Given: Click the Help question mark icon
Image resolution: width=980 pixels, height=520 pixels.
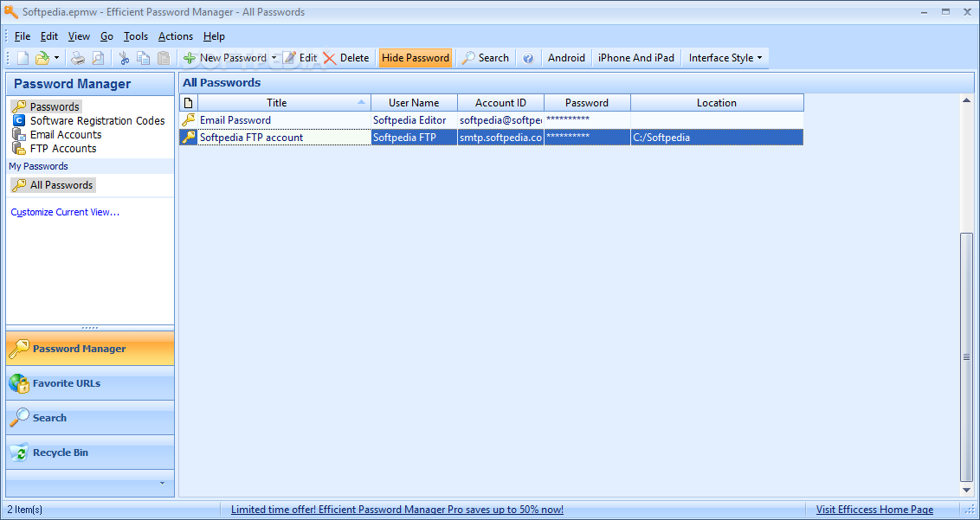Looking at the screenshot, I should pyautogui.click(x=528, y=58).
